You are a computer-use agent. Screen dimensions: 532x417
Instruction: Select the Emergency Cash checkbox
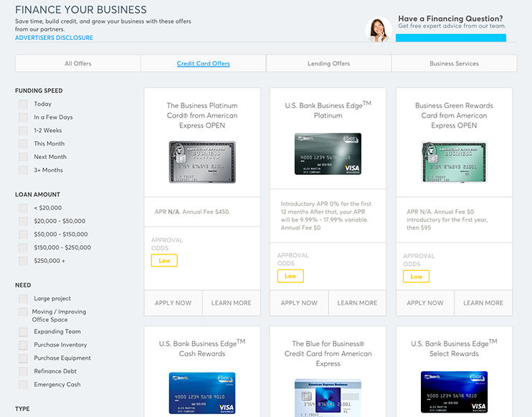tap(23, 385)
